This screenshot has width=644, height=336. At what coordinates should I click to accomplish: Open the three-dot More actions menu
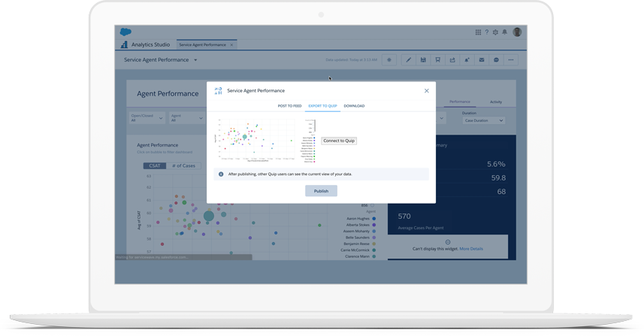coord(511,60)
